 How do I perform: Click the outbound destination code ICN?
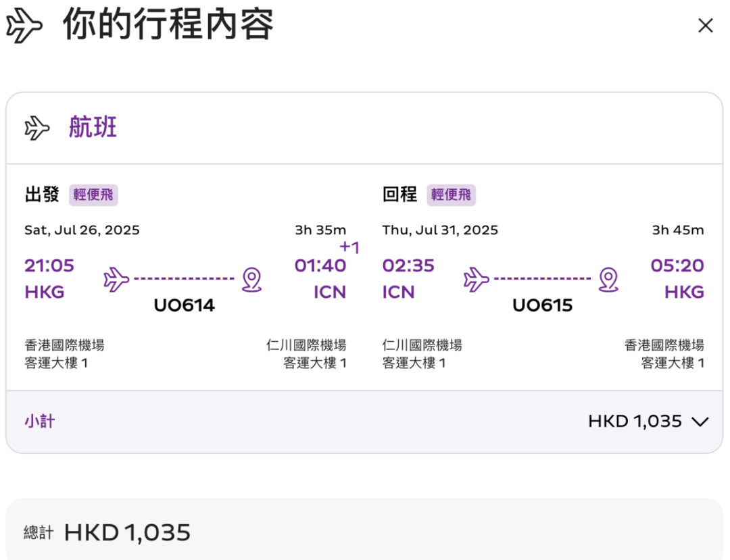[330, 292]
